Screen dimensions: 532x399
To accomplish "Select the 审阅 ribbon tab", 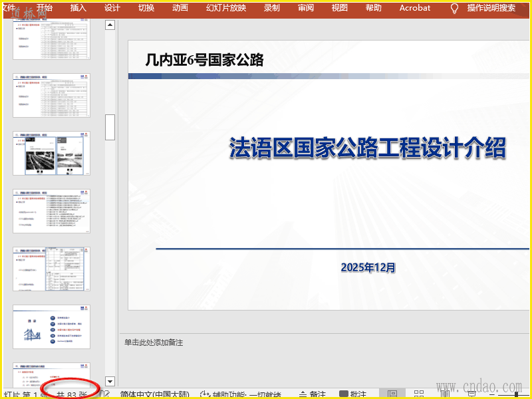I will pos(306,7).
